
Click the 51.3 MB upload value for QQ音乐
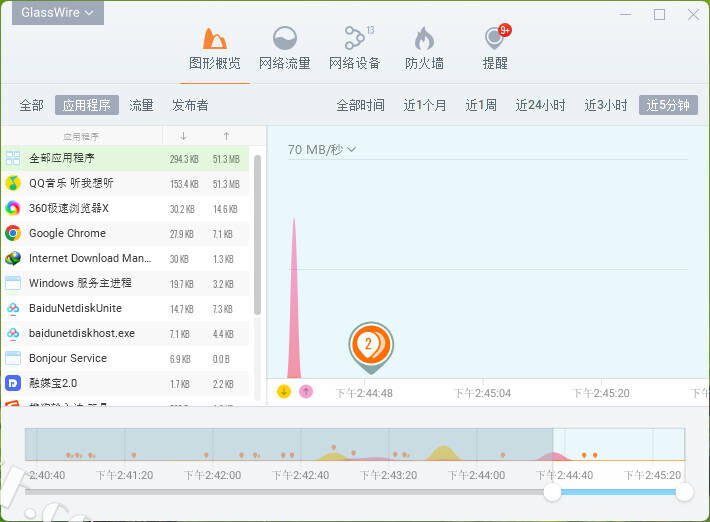coord(226,184)
